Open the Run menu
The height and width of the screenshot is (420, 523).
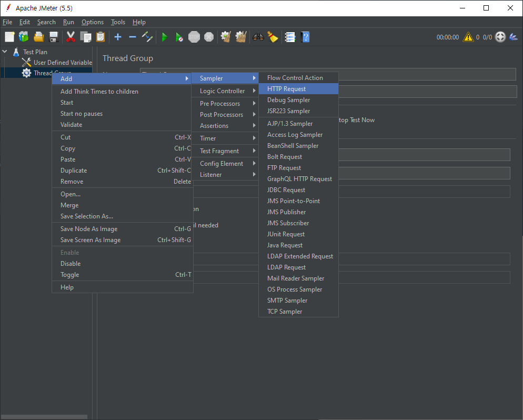68,22
